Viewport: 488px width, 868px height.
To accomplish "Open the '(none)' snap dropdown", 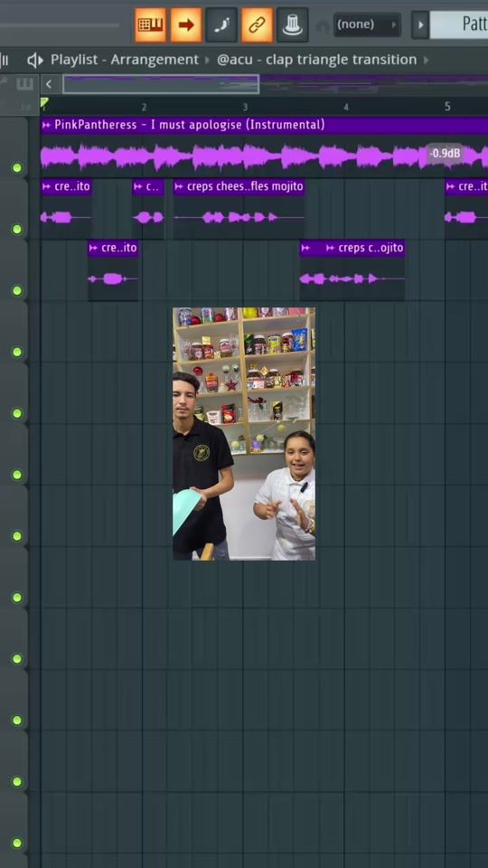I will point(367,25).
